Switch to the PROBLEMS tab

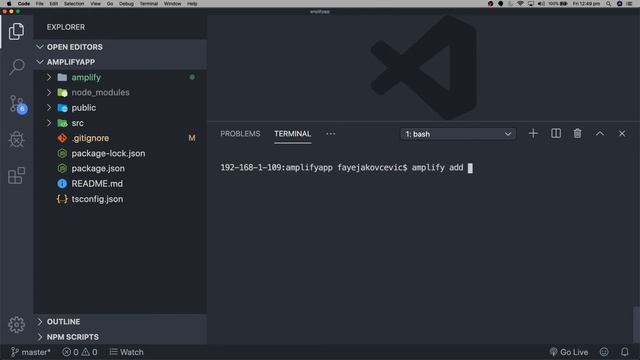[x=240, y=133]
